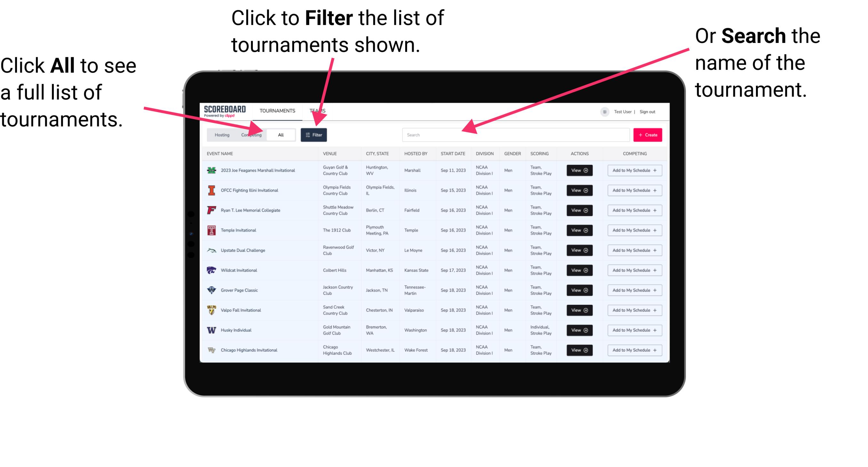Click the Fairfield team logo icon
Viewport: 868px width, 467px height.
click(x=212, y=211)
